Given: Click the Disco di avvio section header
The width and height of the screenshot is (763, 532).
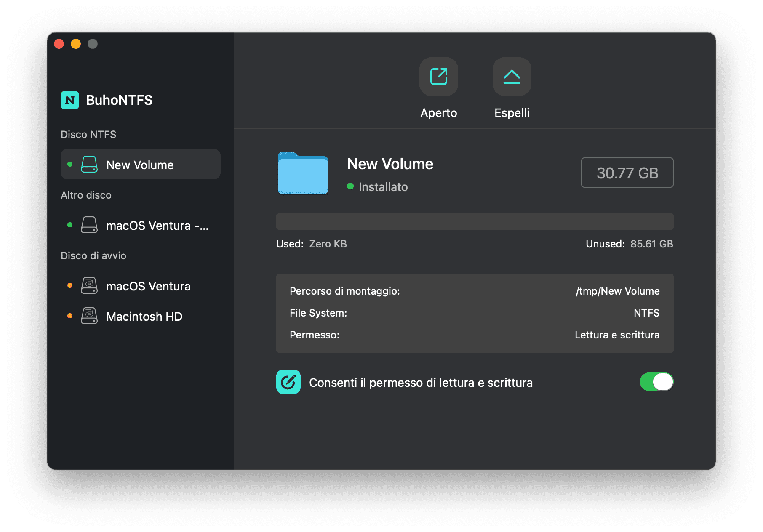Looking at the screenshot, I should 93,255.
